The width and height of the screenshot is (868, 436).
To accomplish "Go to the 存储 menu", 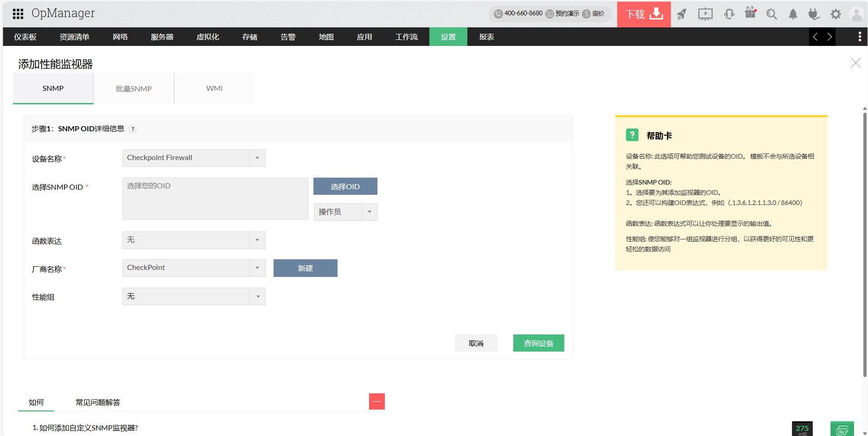I will 249,37.
